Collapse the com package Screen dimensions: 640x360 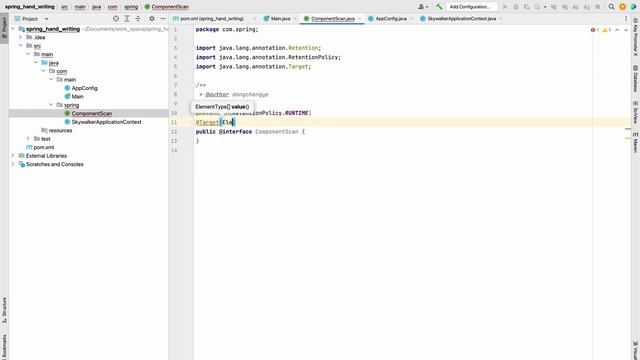[44, 71]
